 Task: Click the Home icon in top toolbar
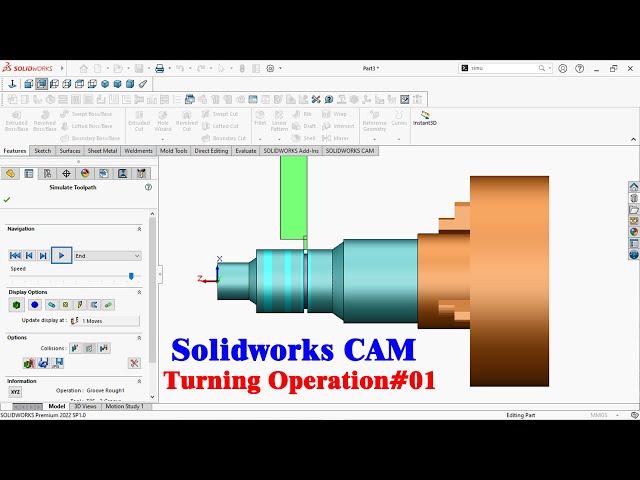point(84,69)
